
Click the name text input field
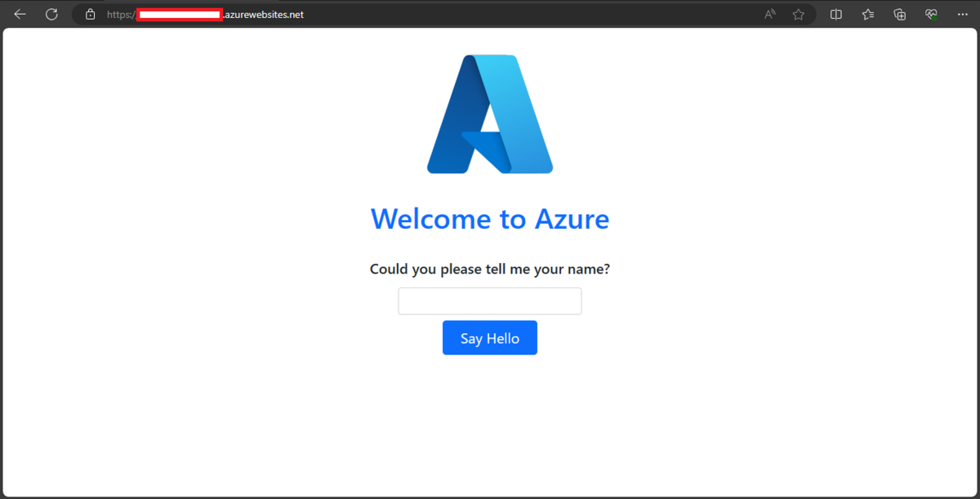tap(490, 301)
